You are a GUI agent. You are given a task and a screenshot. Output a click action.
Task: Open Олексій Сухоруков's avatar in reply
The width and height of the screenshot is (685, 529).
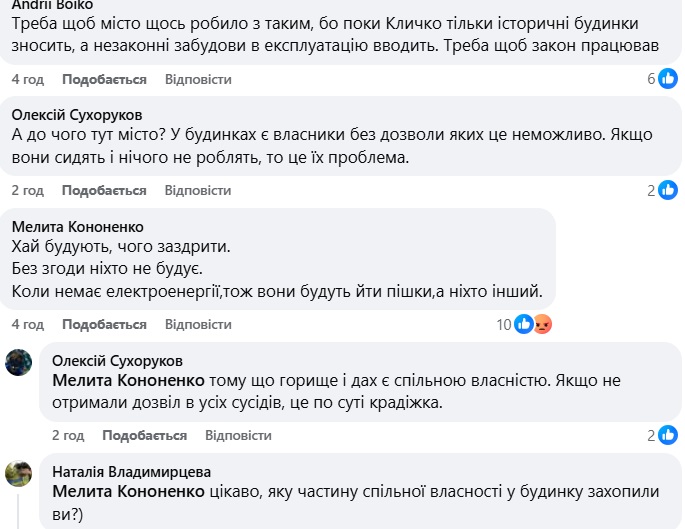tap(19, 362)
